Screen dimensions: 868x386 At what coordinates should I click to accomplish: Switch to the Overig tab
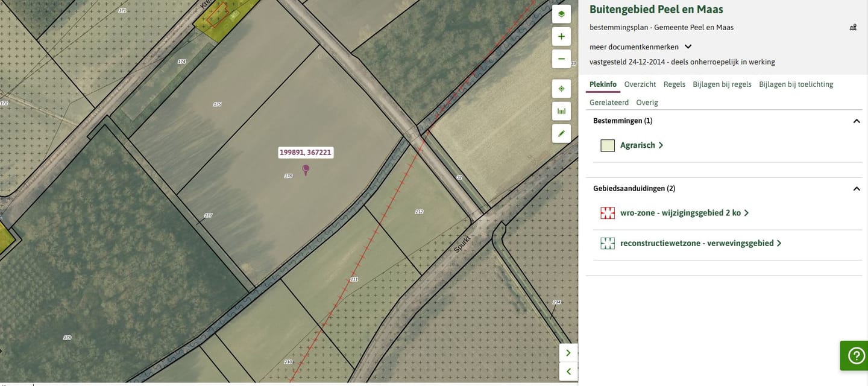pyautogui.click(x=647, y=103)
